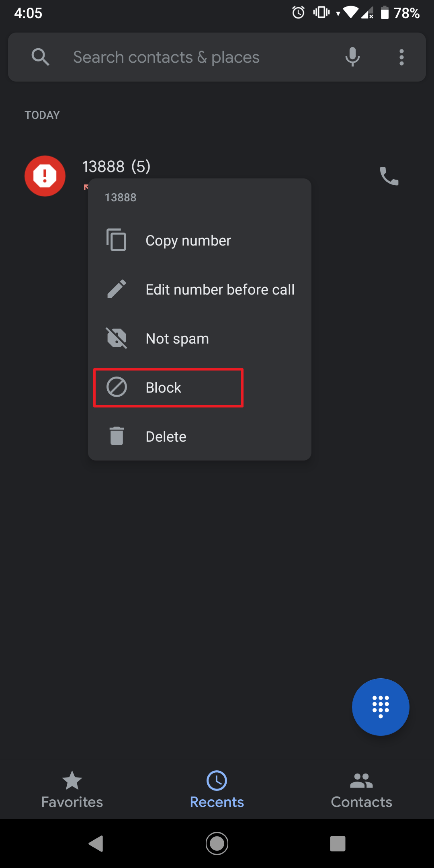Switch to the Favorites tab

click(x=72, y=790)
